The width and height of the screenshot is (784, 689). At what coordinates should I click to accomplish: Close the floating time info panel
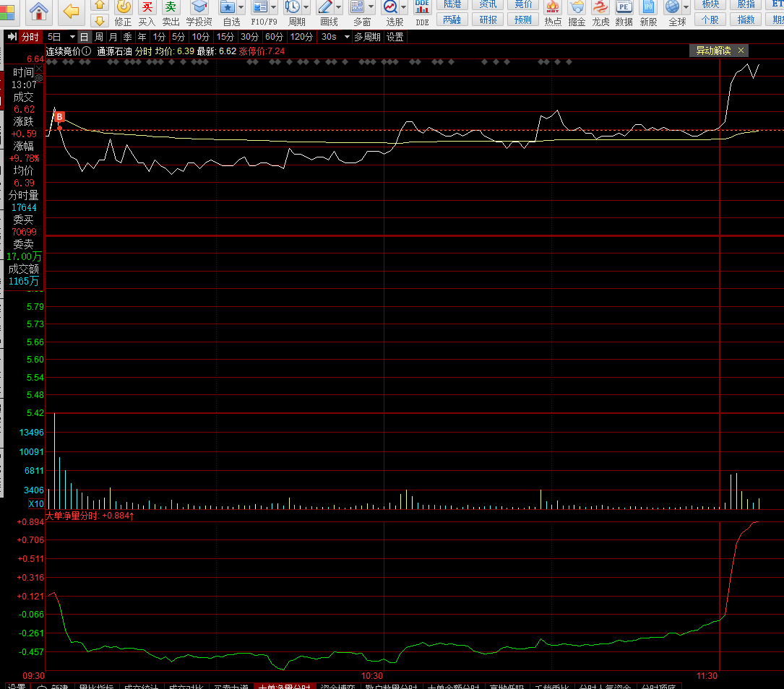click(39, 69)
